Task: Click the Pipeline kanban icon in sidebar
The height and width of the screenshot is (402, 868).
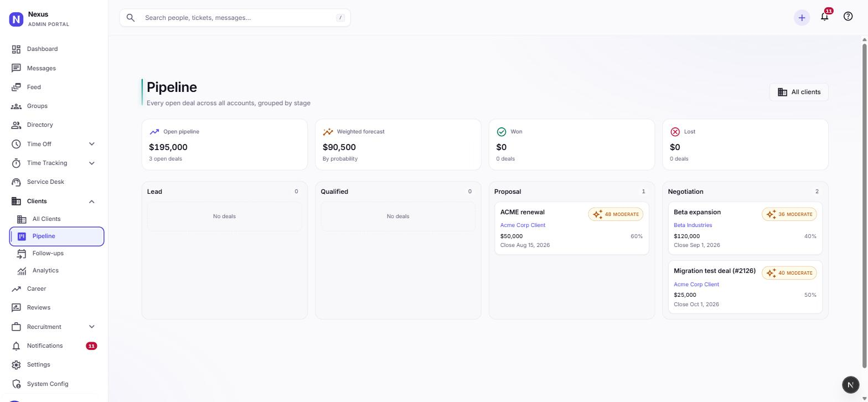Action: coord(22,236)
